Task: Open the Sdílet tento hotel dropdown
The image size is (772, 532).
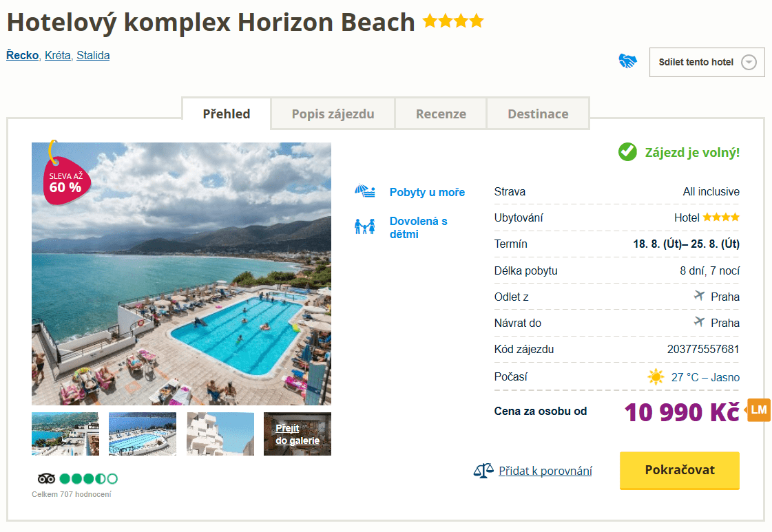Action: tap(707, 62)
